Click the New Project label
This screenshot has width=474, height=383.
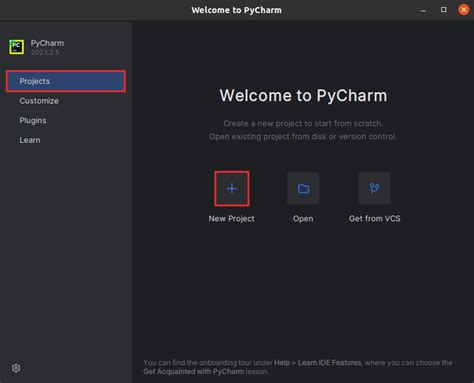click(x=232, y=219)
